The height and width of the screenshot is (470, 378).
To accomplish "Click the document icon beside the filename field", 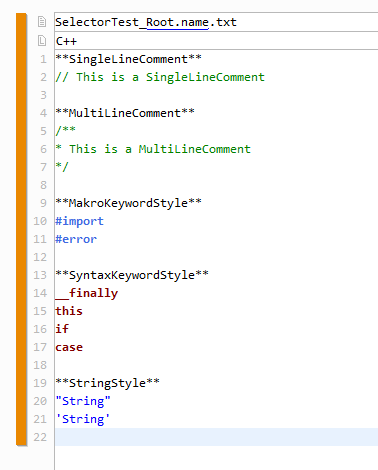I will 42,22.
